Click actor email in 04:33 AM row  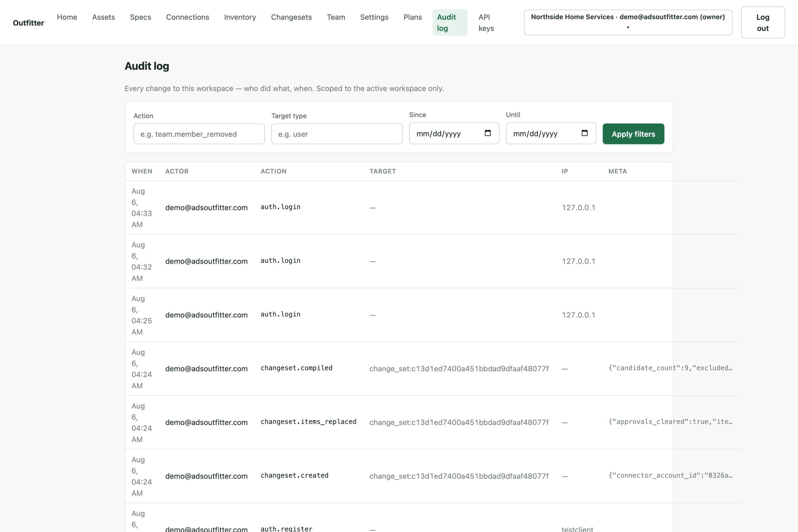[206, 208]
